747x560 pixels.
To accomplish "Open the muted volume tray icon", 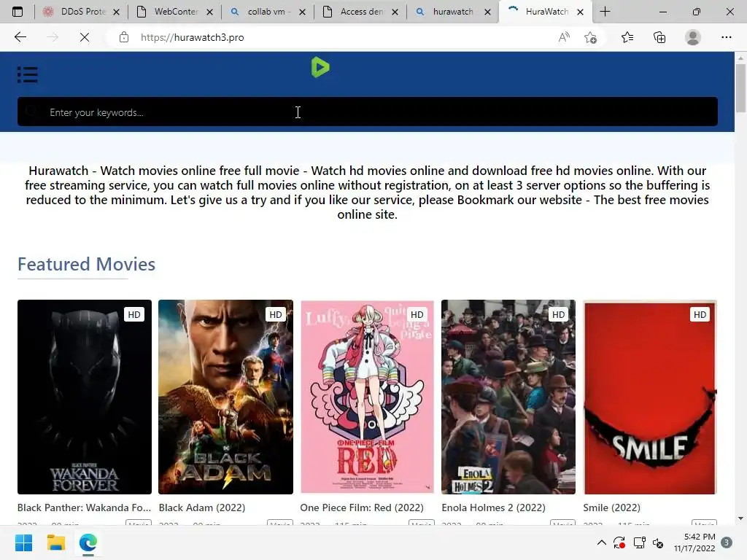I will pos(658,542).
